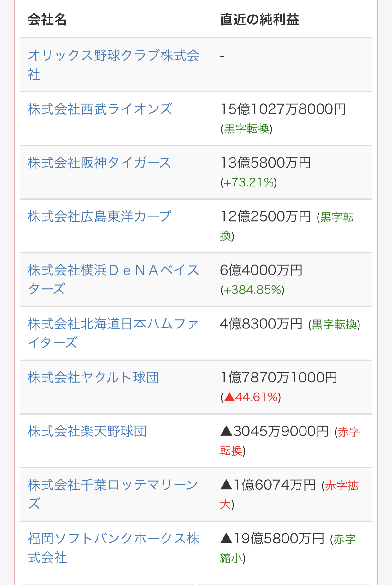Click 横浜DeNA +384.85% change figure
Screen dimensions: 392x585
pyautogui.click(x=252, y=290)
